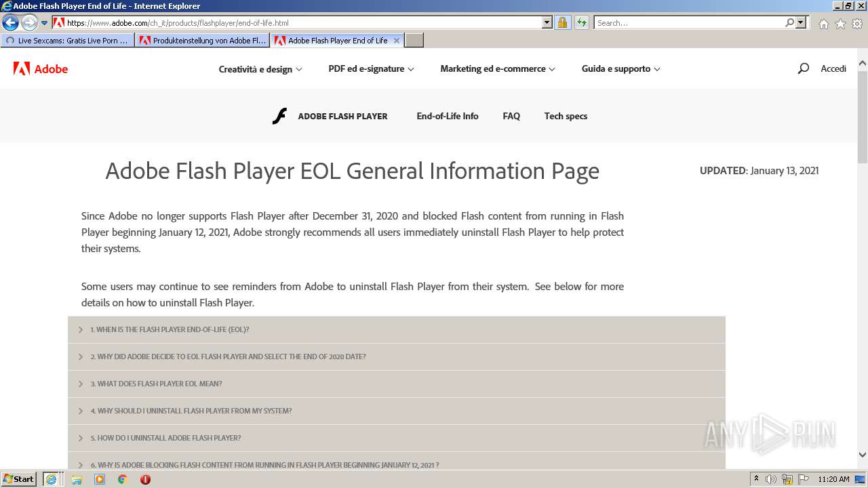Close the Adobe Flash Player End of Life tab
The width and height of the screenshot is (868, 488).
tap(397, 41)
